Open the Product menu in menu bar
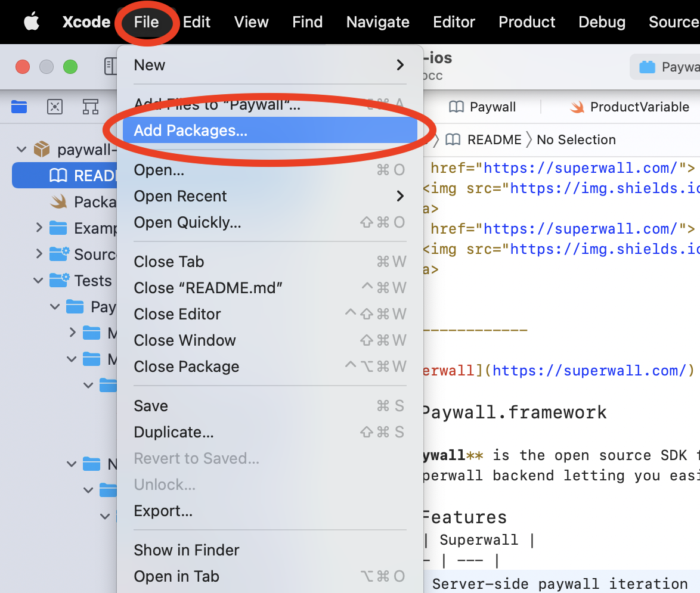The image size is (700, 593). [526, 22]
